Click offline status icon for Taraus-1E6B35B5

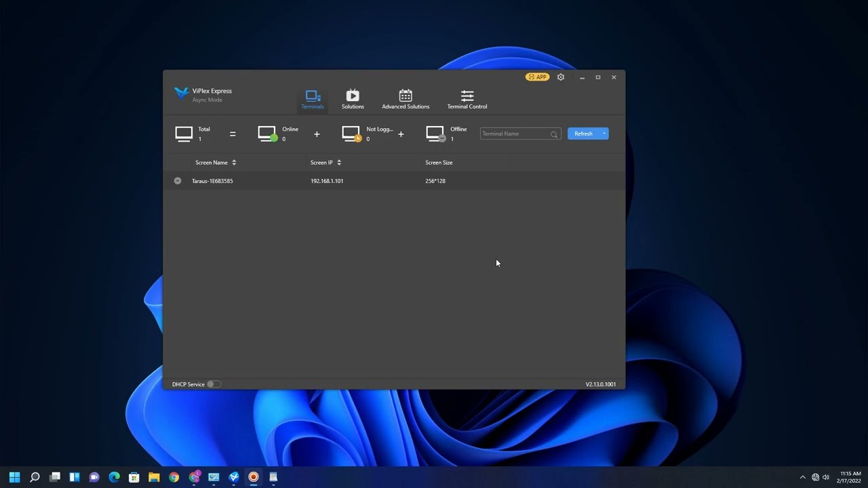(x=178, y=181)
